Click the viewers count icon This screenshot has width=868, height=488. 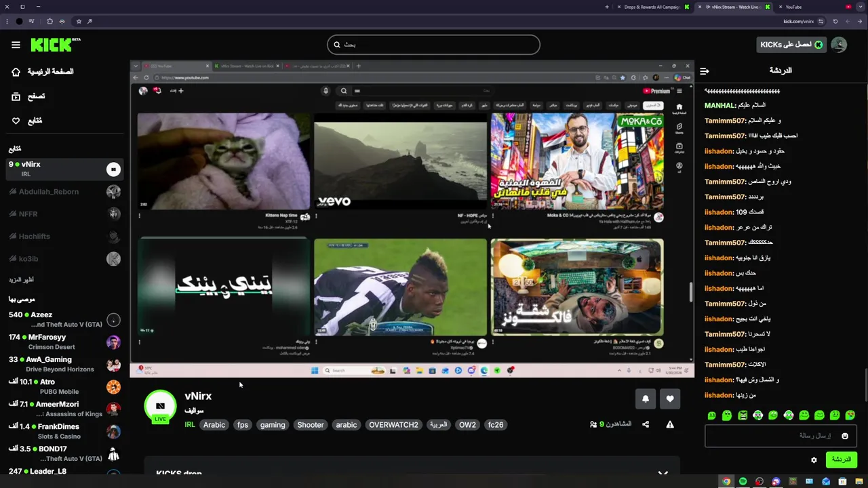593,424
